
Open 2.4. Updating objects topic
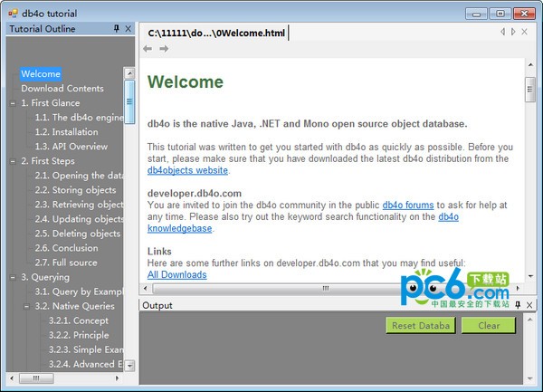click(79, 219)
